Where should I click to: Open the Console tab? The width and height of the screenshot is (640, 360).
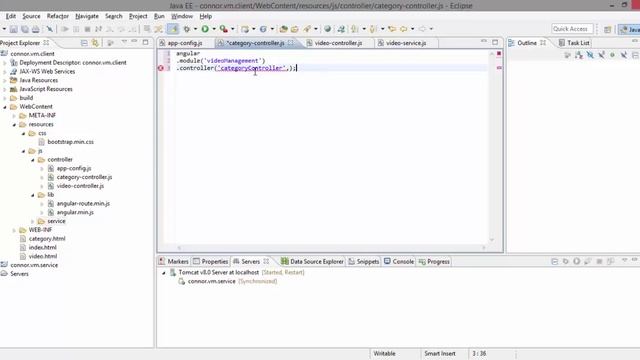pos(399,262)
